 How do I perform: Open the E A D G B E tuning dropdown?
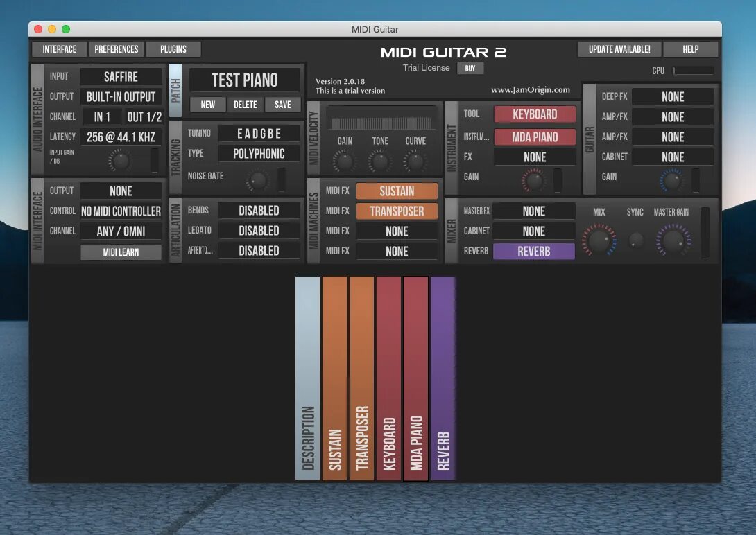(x=259, y=133)
